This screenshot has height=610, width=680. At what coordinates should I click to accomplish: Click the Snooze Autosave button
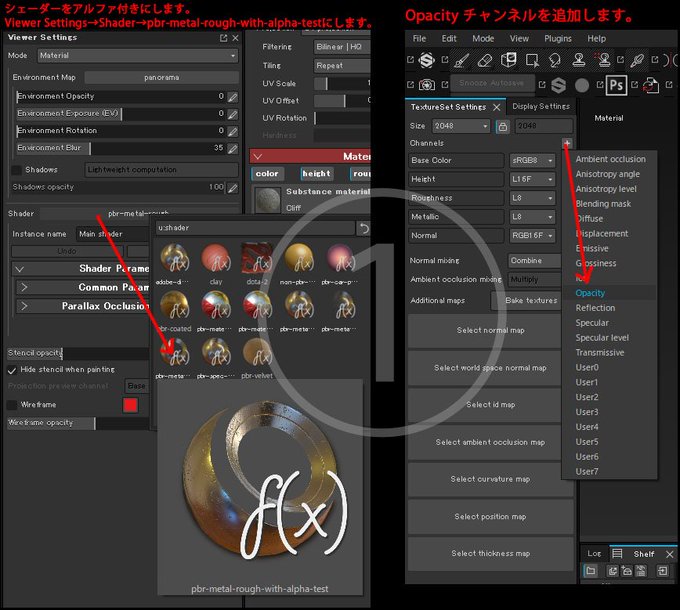tap(491, 83)
